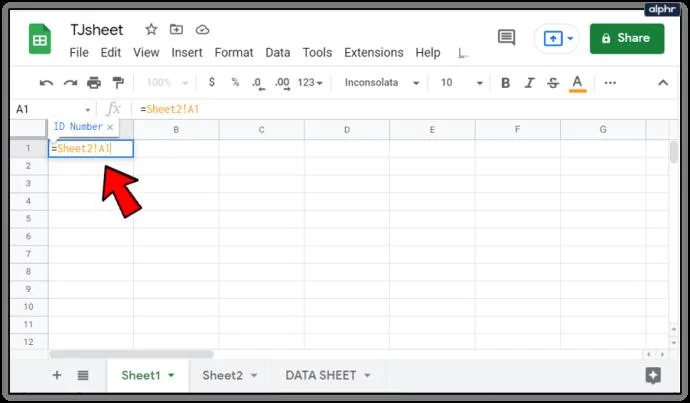Open the font size 10 dropdown
Viewport: 690px width, 403px height.
(461, 83)
